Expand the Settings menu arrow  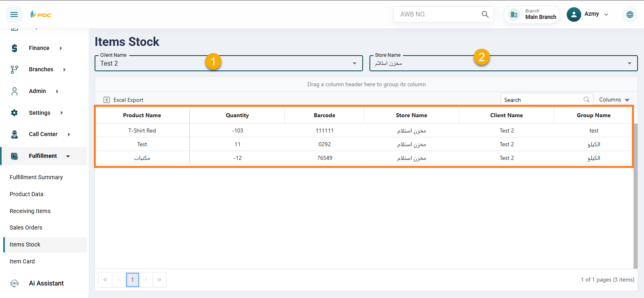pyautogui.click(x=62, y=113)
